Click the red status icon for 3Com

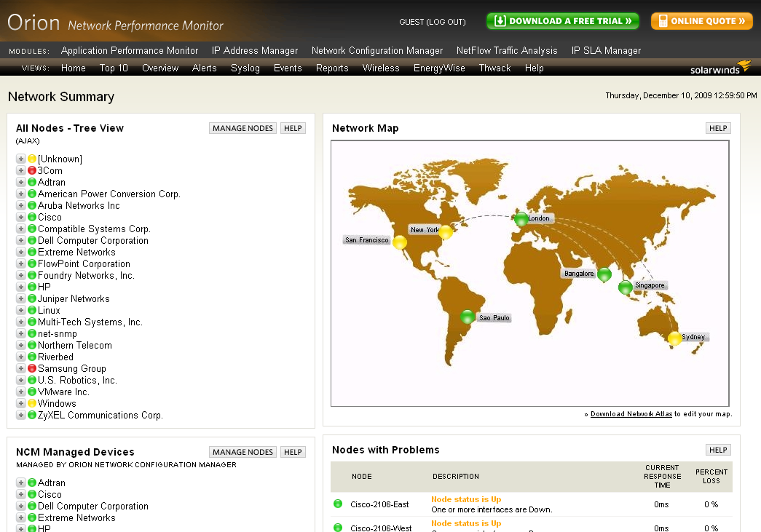[x=32, y=170]
